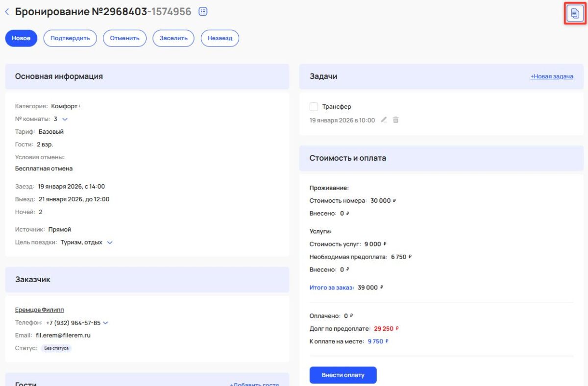Open the Еремцов Филипп customer link

point(39,310)
